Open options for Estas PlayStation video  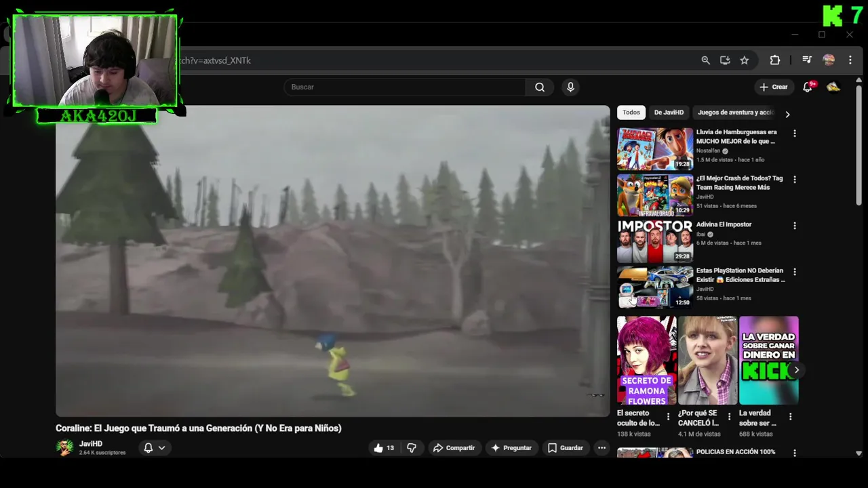coord(795,272)
